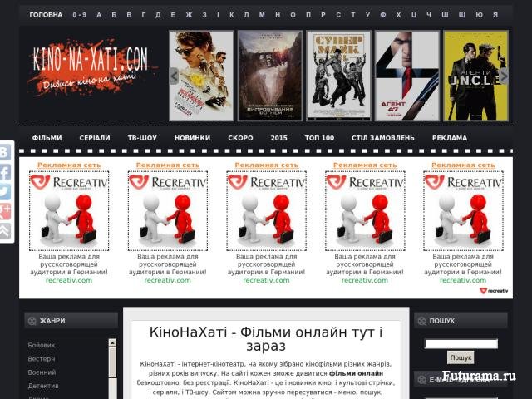Screen dimensions: 532x399
Task: Share page via Twitter icon
Action: (x=5, y=192)
